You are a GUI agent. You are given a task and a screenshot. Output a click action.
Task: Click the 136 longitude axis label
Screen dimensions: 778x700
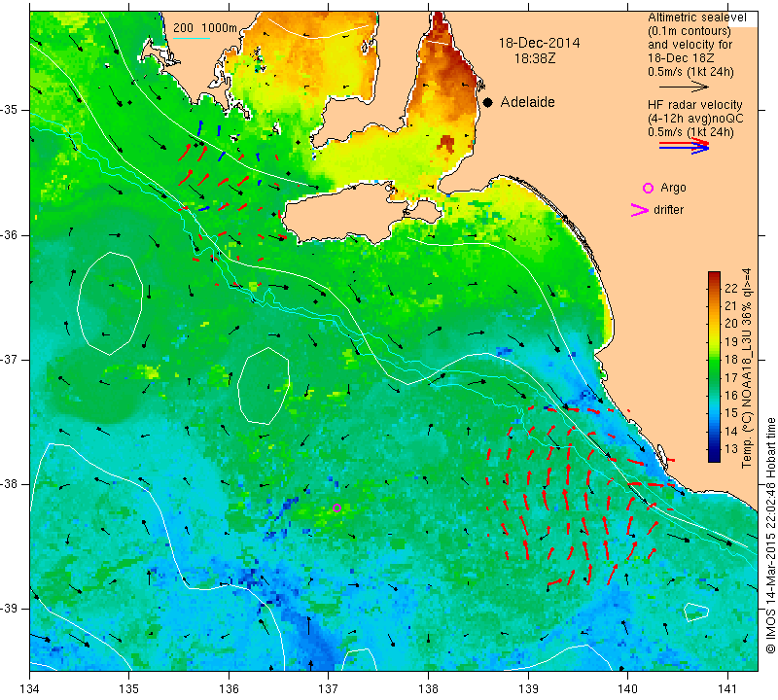(x=229, y=689)
